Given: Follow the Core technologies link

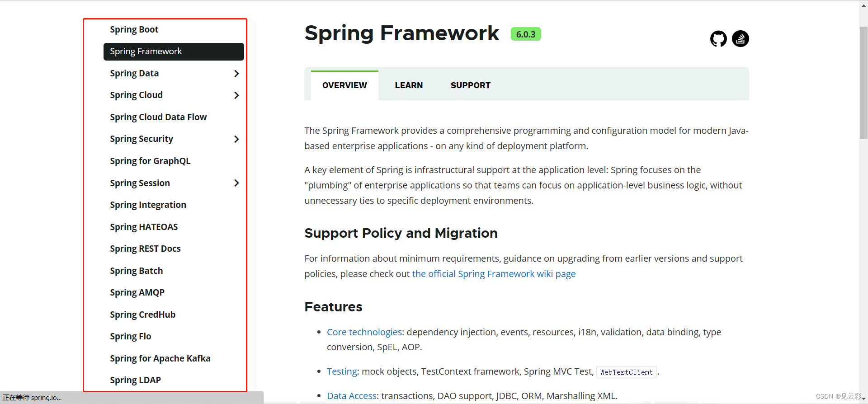Looking at the screenshot, I should click(364, 332).
